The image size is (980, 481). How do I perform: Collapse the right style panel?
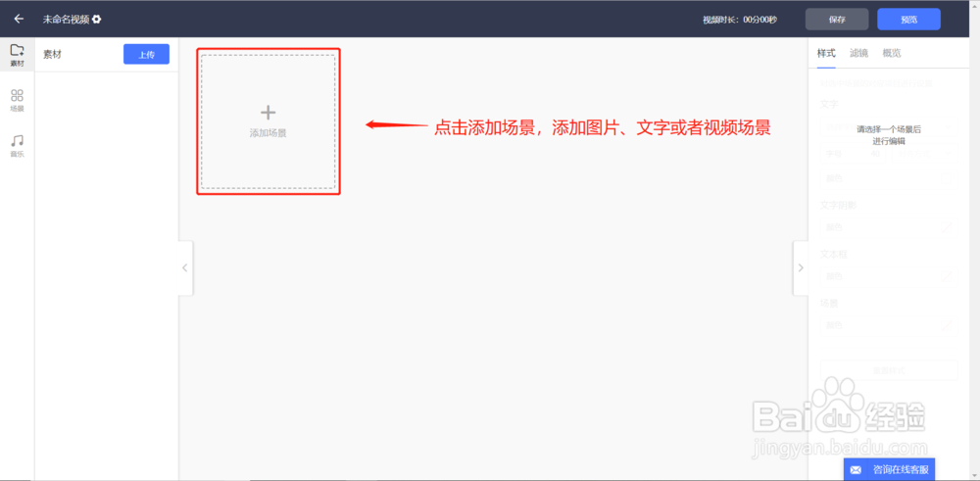tap(801, 268)
